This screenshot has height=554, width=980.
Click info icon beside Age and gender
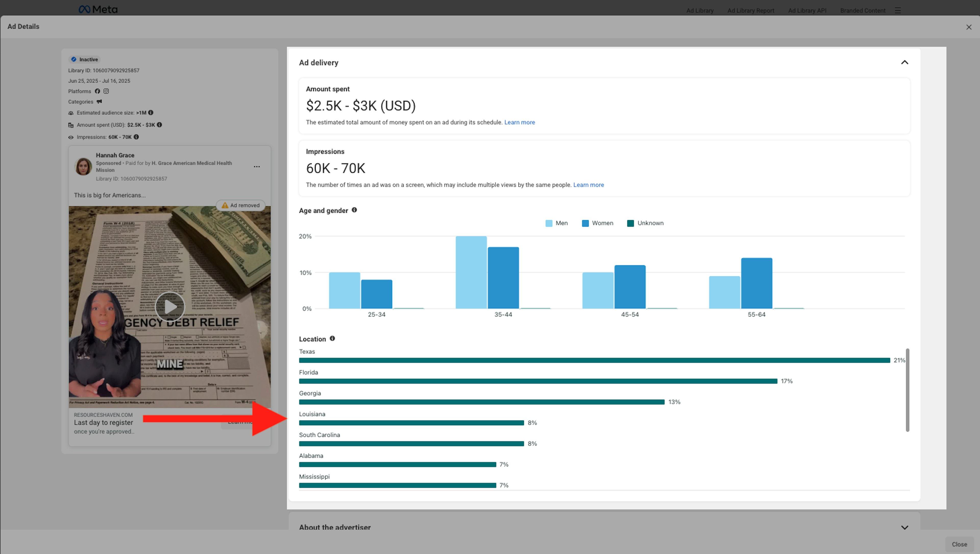click(354, 210)
